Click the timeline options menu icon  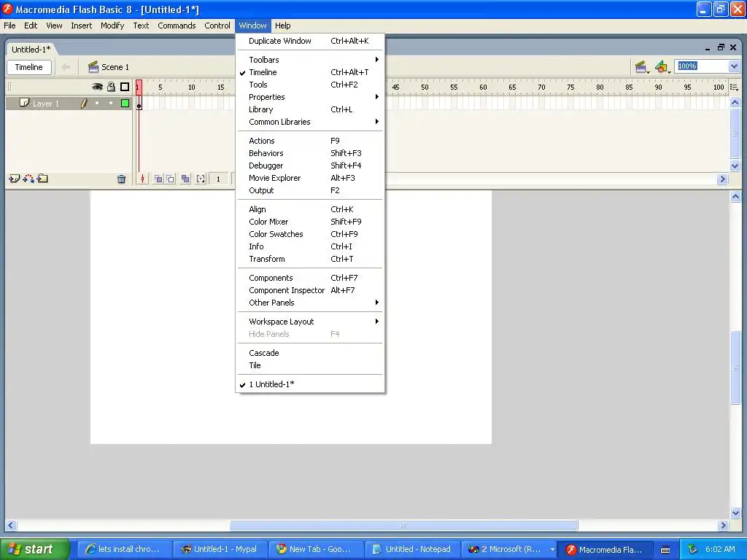coord(734,87)
